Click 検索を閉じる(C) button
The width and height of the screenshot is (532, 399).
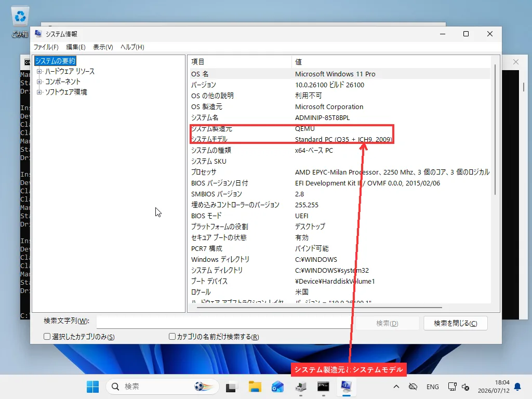[x=455, y=323]
